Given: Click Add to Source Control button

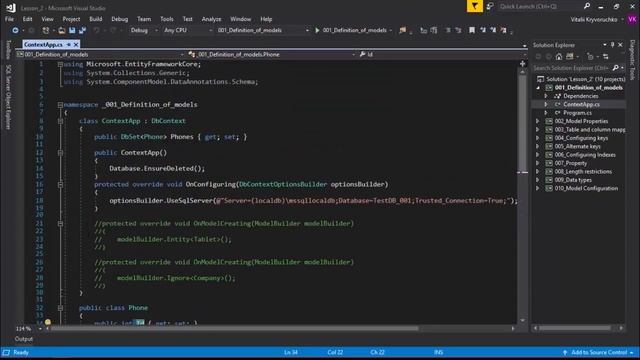Looking at the screenshot, I should 598,352.
